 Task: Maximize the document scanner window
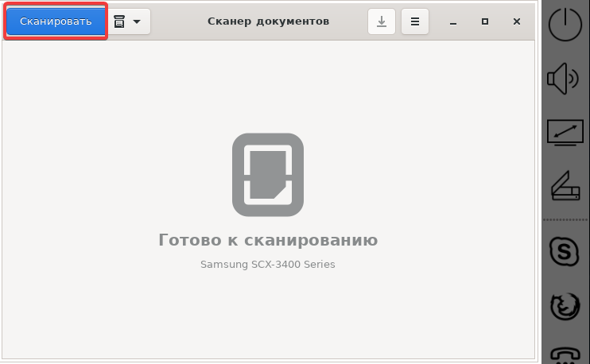pyautogui.click(x=485, y=22)
